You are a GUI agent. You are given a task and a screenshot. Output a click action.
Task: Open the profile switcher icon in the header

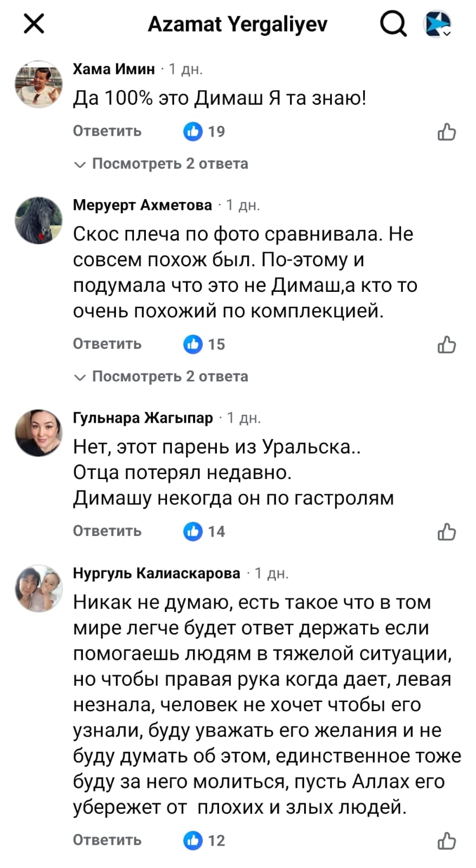pyautogui.click(x=436, y=24)
